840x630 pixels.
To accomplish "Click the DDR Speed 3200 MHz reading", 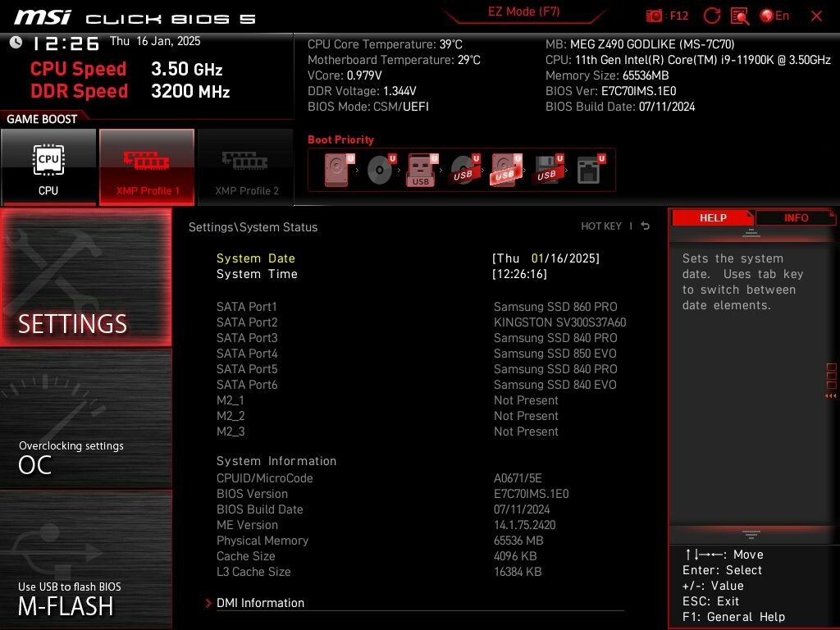I will [130, 91].
